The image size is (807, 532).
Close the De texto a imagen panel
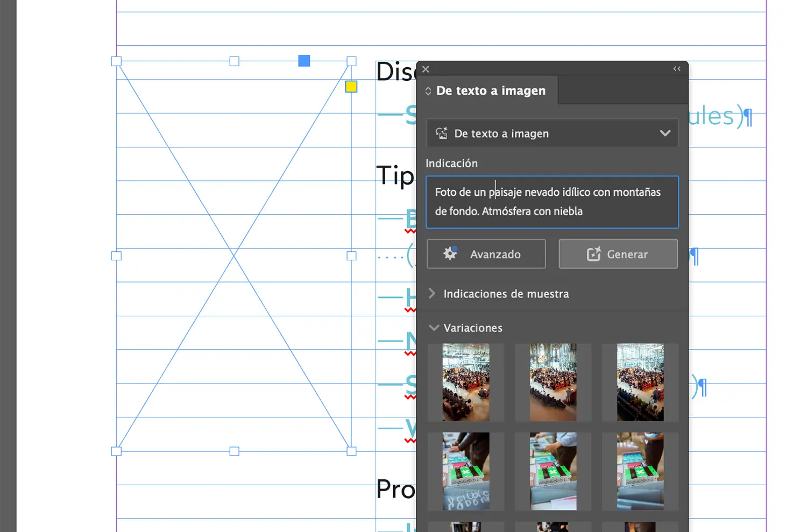click(426, 69)
